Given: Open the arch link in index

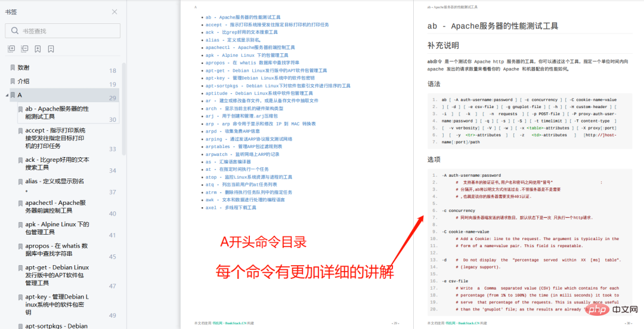Looking at the screenshot, I should [244, 109].
